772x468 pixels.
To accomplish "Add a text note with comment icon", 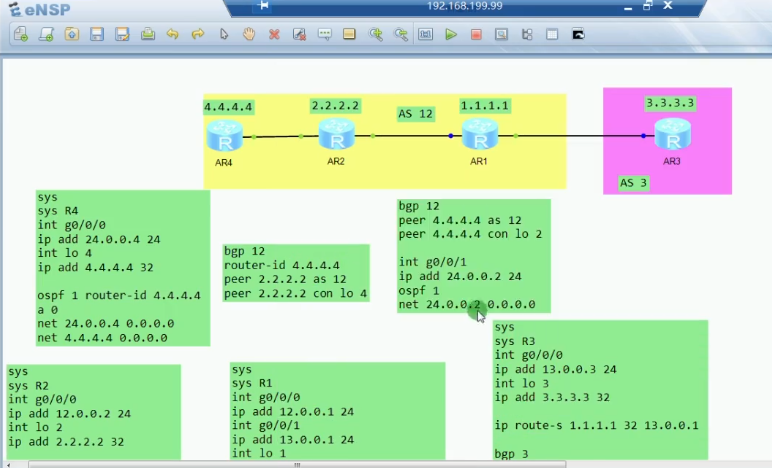I will click(x=324, y=34).
